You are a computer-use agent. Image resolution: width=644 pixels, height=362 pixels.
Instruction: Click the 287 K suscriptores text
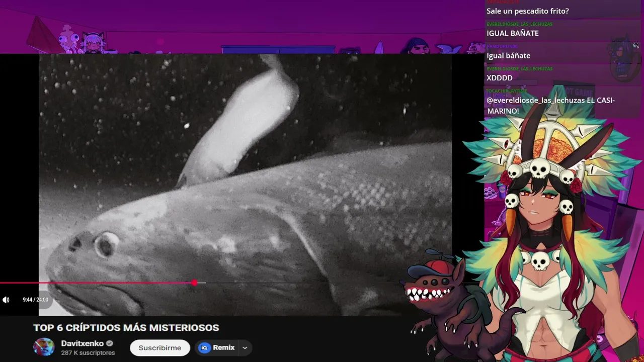click(x=88, y=353)
